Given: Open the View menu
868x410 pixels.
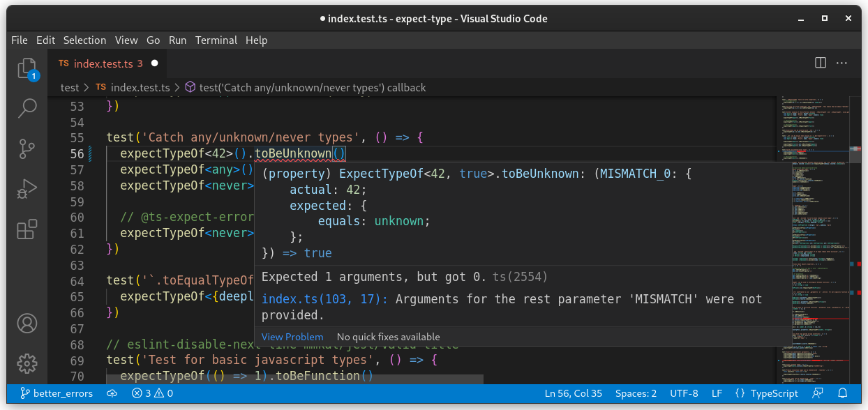Looking at the screenshot, I should click(x=126, y=40).
